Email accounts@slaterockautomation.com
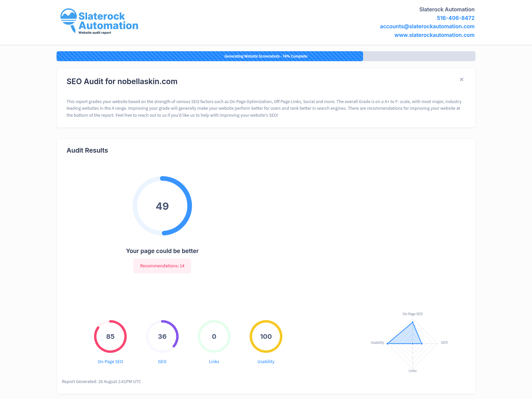 (427, 26)
